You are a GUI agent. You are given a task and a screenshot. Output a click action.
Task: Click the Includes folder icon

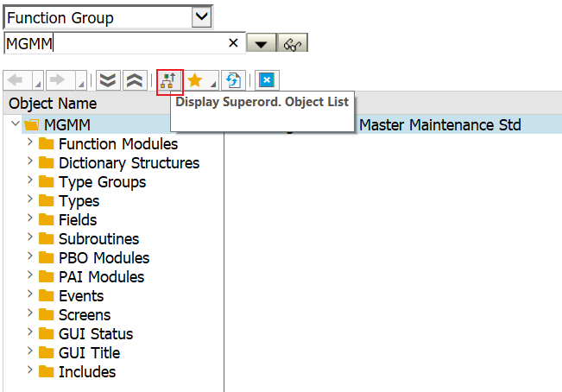pos(47,371)
